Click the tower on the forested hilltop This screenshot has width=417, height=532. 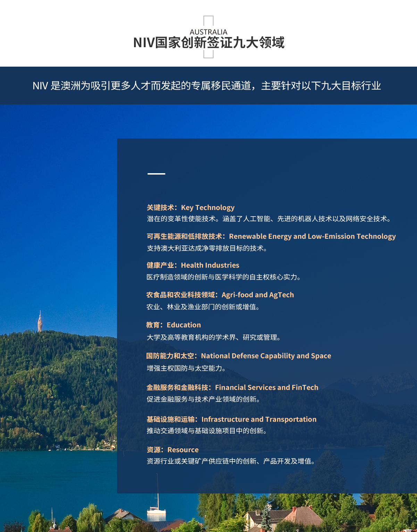[40, 322]
